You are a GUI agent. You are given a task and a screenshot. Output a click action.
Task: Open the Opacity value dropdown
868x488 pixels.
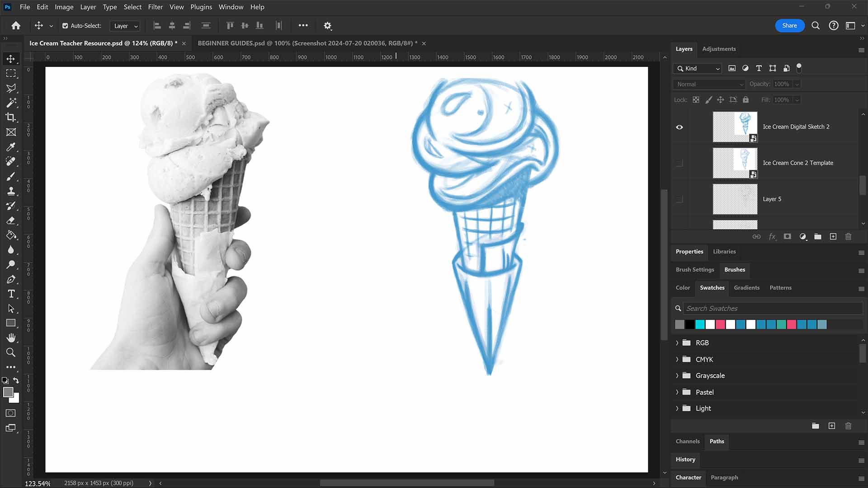pos(797,84)
